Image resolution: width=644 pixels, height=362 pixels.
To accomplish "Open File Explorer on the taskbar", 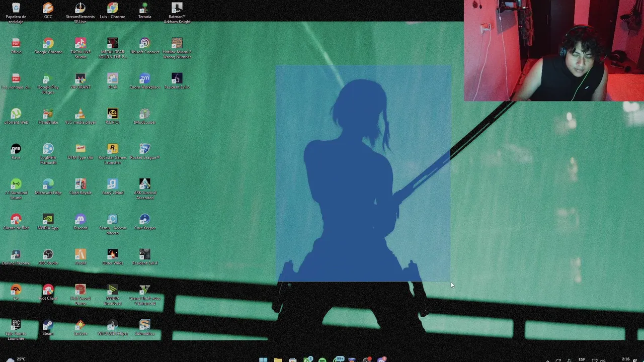I will click(x=278, y=359).
